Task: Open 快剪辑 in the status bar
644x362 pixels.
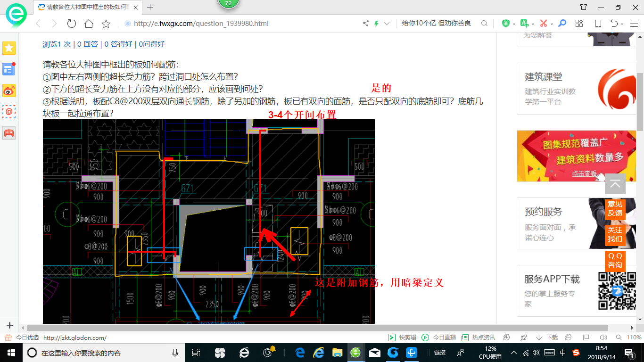Action: [403, 337]
